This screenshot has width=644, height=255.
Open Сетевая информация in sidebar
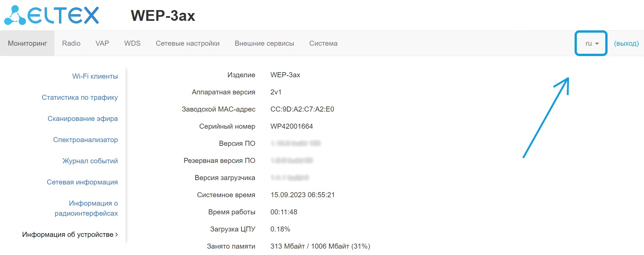82,182
